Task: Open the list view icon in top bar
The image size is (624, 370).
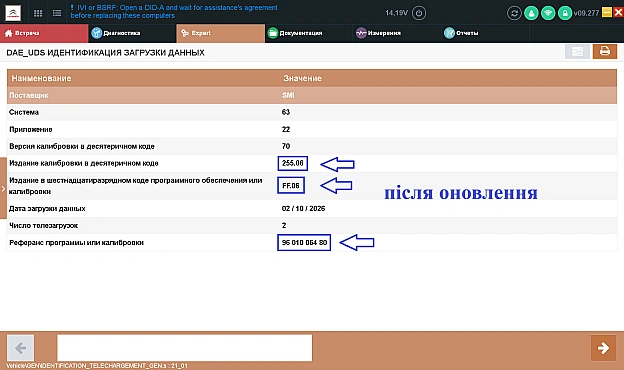Action: (x=57, y=13)
